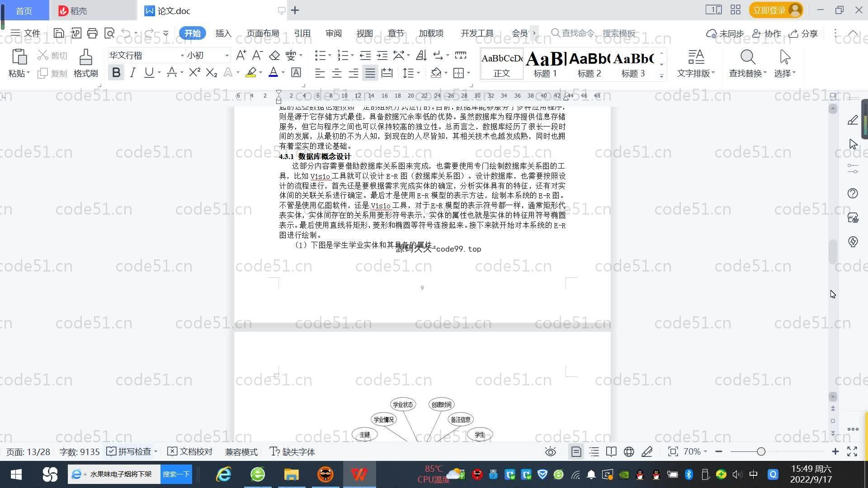The image size is (868, 488).
Task: Increase font size with A+ icon
Action: (x=241, y=55)
